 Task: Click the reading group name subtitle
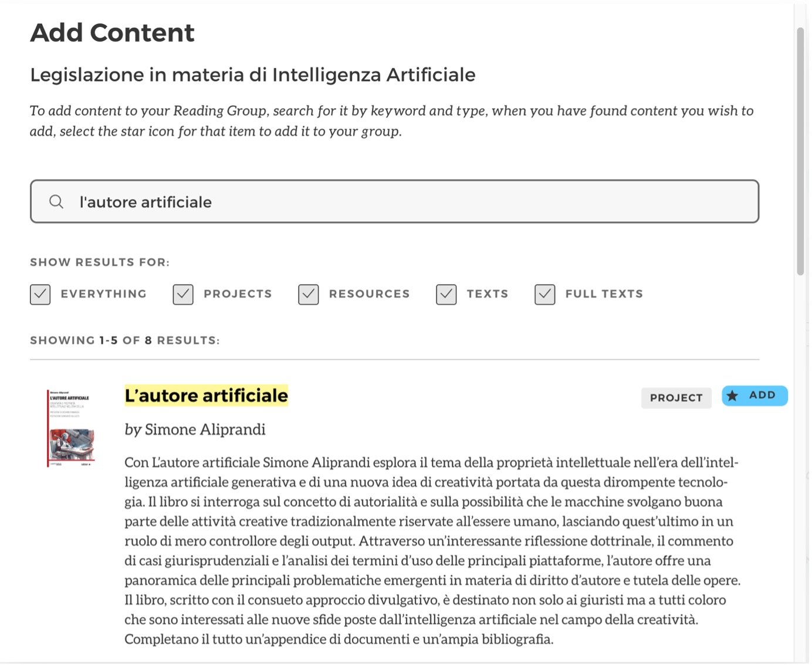tap(253, 75)
